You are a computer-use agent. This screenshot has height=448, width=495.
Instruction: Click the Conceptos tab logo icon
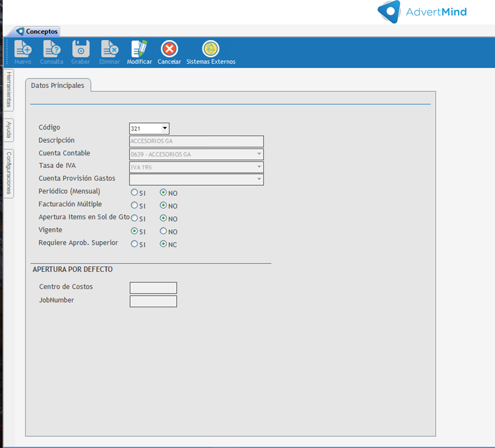coord(21,31)
